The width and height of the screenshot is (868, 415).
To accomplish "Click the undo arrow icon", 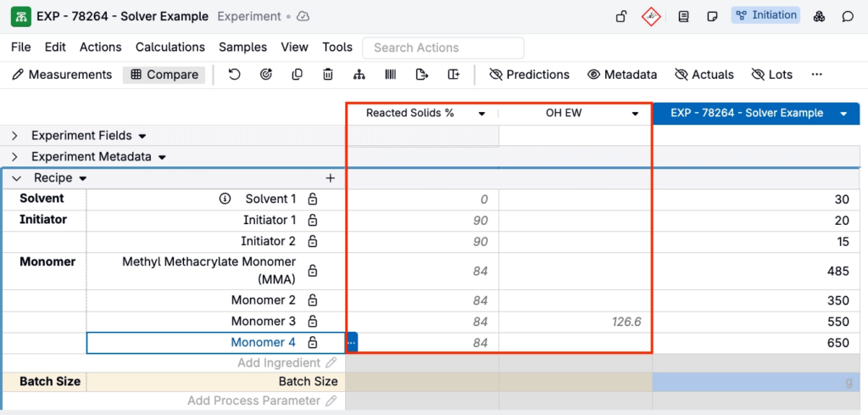I will (x=234, y=74).
